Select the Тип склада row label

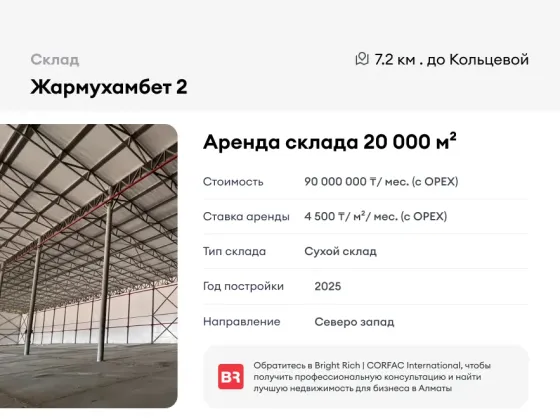[234, 251]
